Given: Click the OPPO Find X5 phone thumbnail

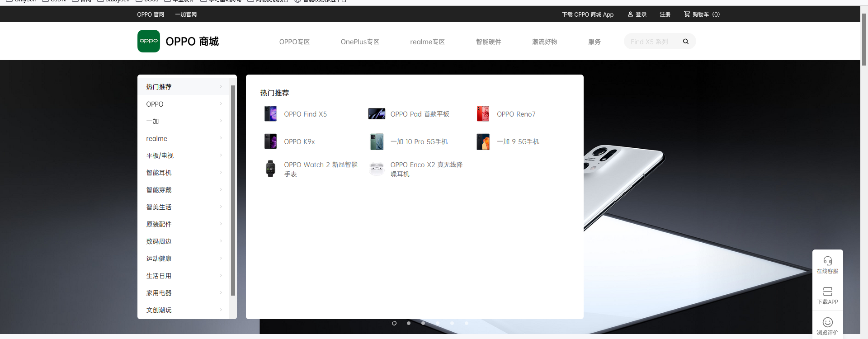Looking at the screenshot, I should pyautogui.click(x=270, y=114).
